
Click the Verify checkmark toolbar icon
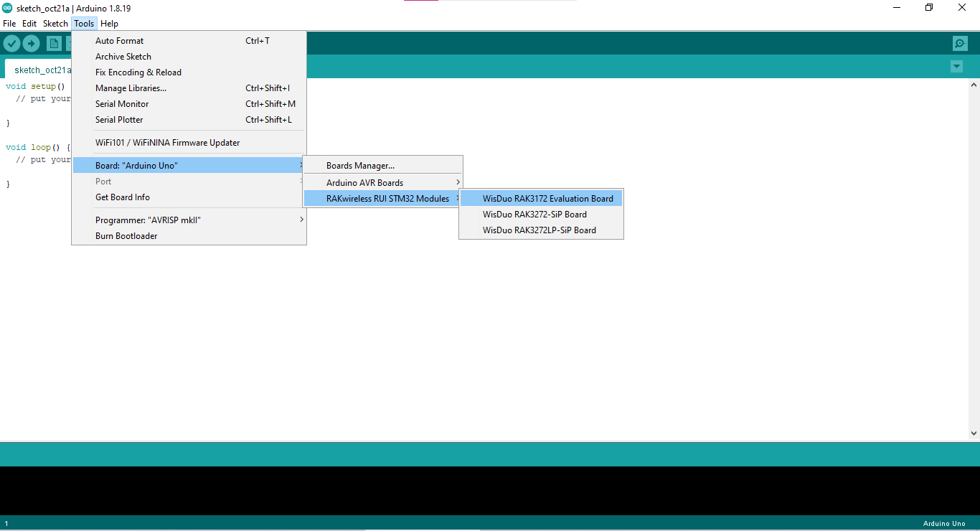point(11,44)
